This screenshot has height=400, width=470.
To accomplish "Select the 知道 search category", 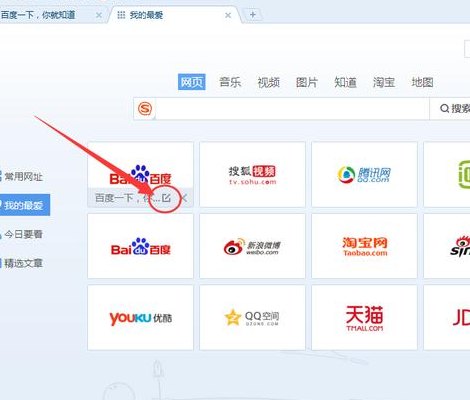I will 345,82.
